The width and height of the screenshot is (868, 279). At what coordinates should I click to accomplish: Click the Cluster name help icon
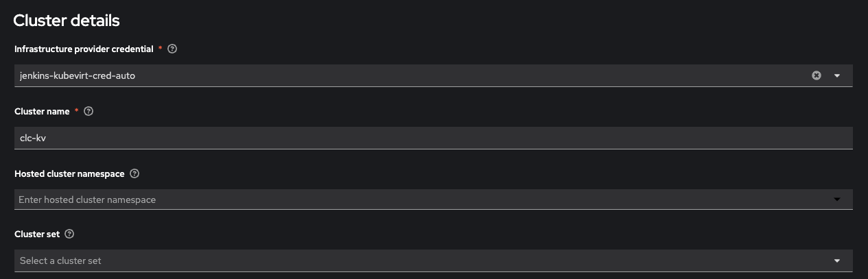coord(89,112)
